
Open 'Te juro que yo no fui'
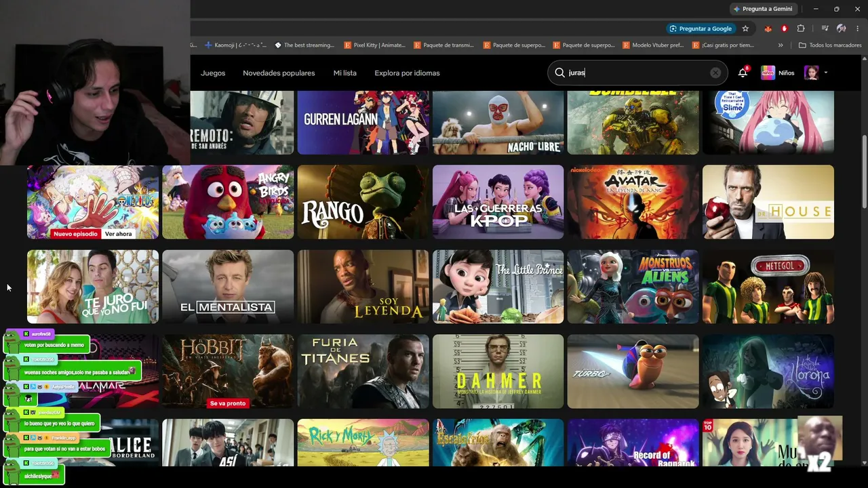tap(93, 287)
